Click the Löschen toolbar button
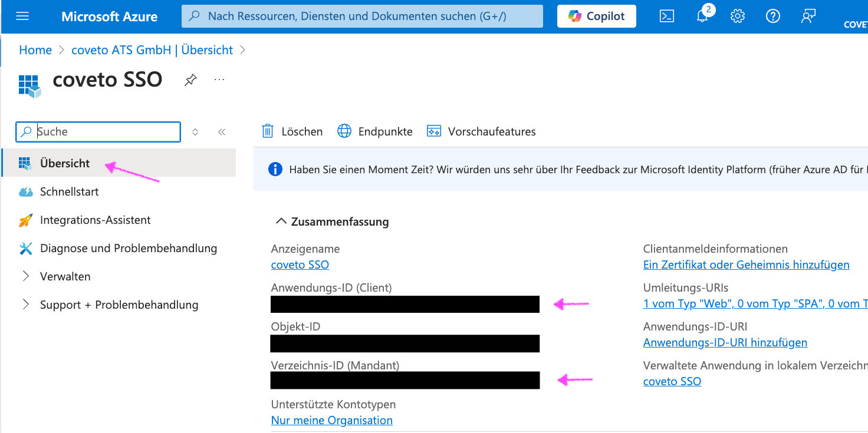This screenshot has height=433, width=868. coord(292,131)
